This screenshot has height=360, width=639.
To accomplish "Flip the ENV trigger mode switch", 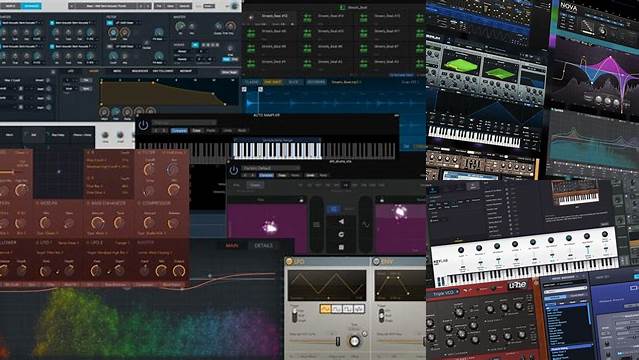I will (x=381, y=315).
